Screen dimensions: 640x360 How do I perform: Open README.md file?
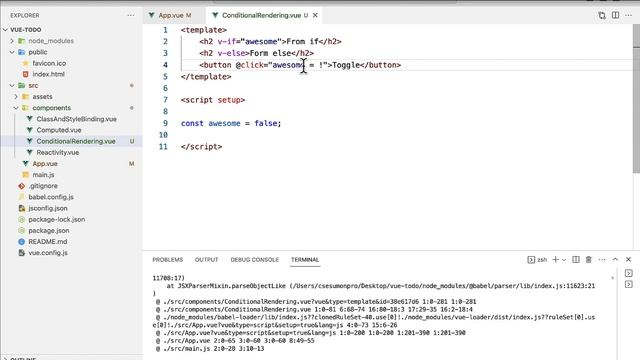coord(48,242)
